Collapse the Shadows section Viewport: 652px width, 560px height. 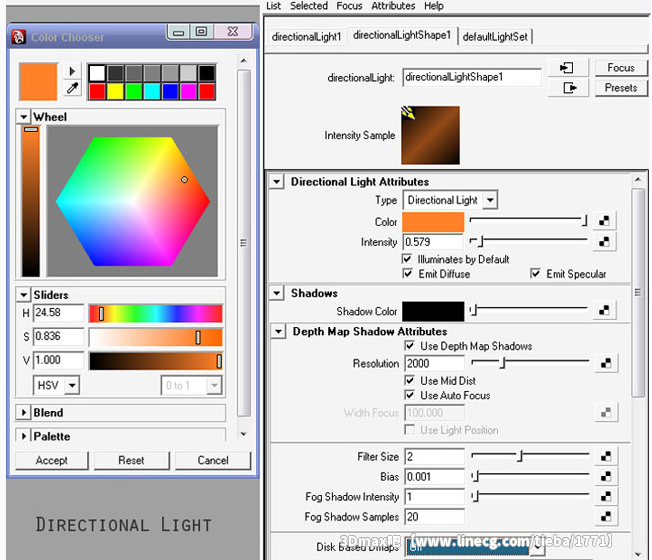tap(277, 293)
